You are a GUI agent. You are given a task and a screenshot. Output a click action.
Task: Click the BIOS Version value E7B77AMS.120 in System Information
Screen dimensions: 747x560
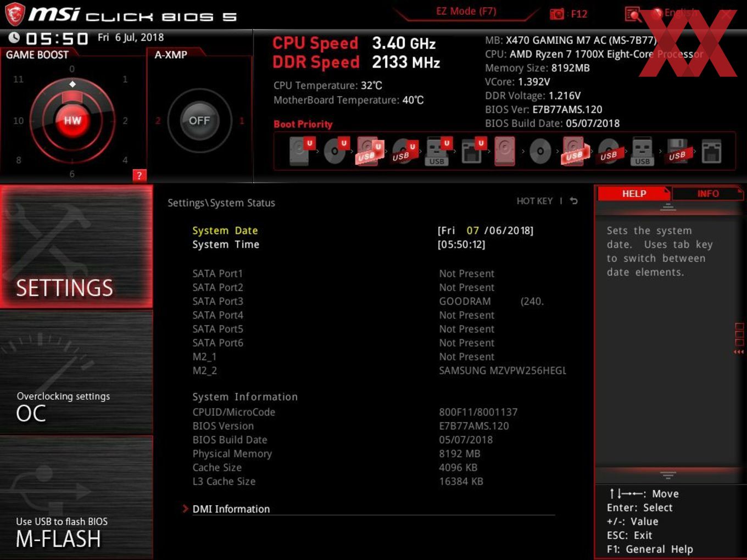coord(473,425)
